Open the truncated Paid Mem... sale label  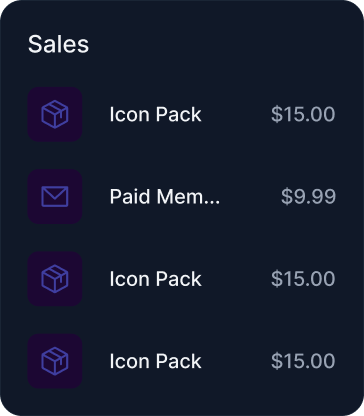pos(165,197)
